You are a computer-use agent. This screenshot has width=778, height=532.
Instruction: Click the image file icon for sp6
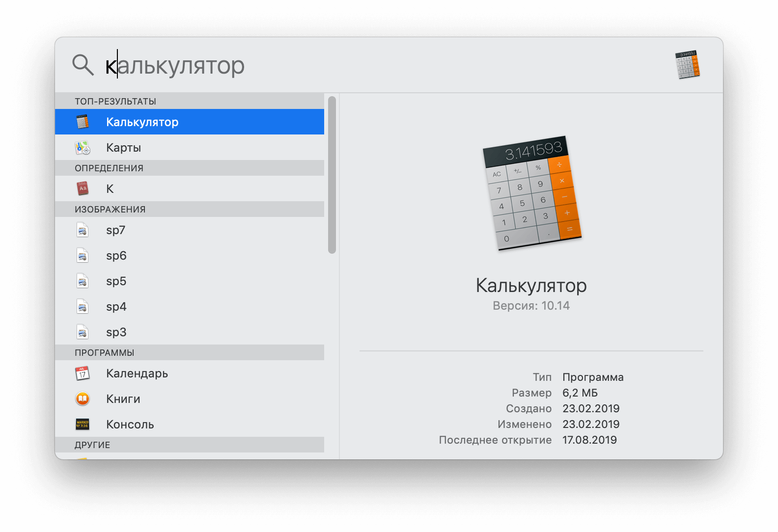[83, 255]
